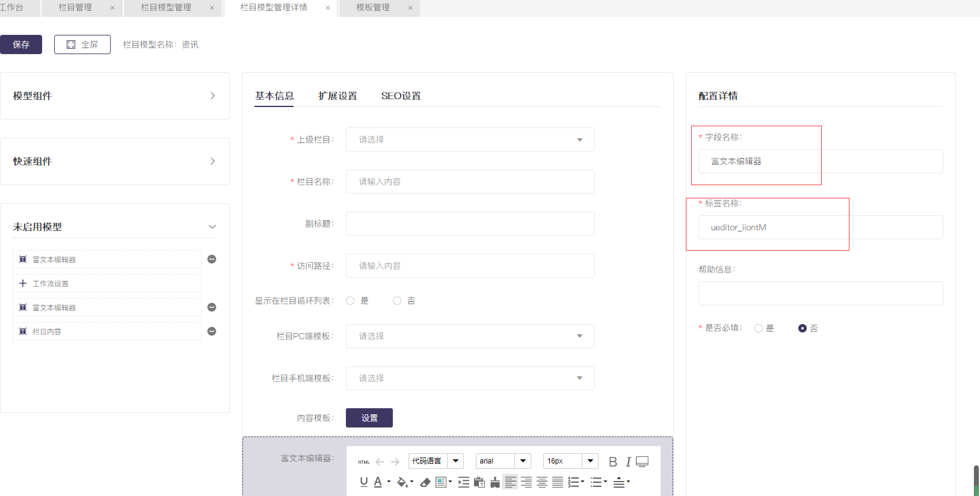Click the italic icon in the editor toolbar
This screenshot has width=980, height=496.
pyautogui.click(x=628, y=462)
